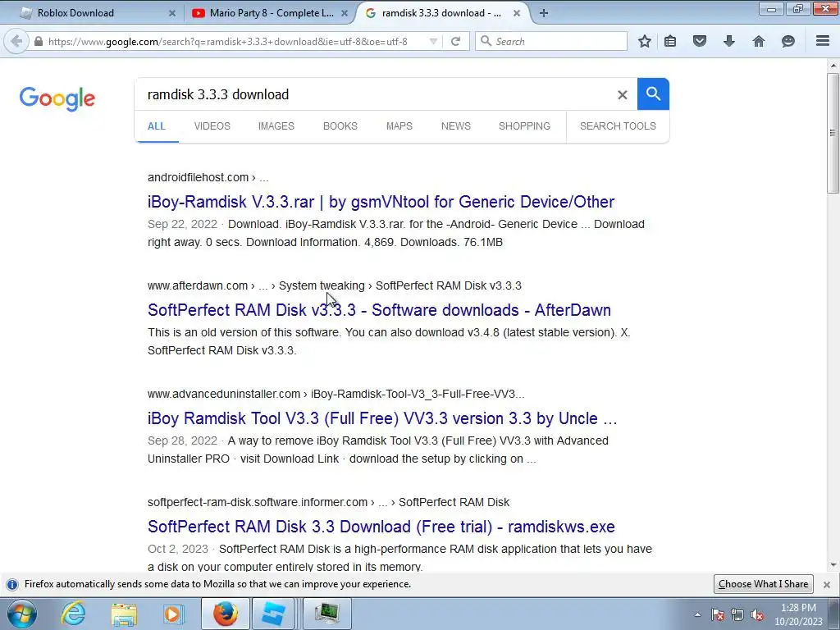Switch to Roblox Download tab
The width and height of the screenshot is (840, 630).
97,13
